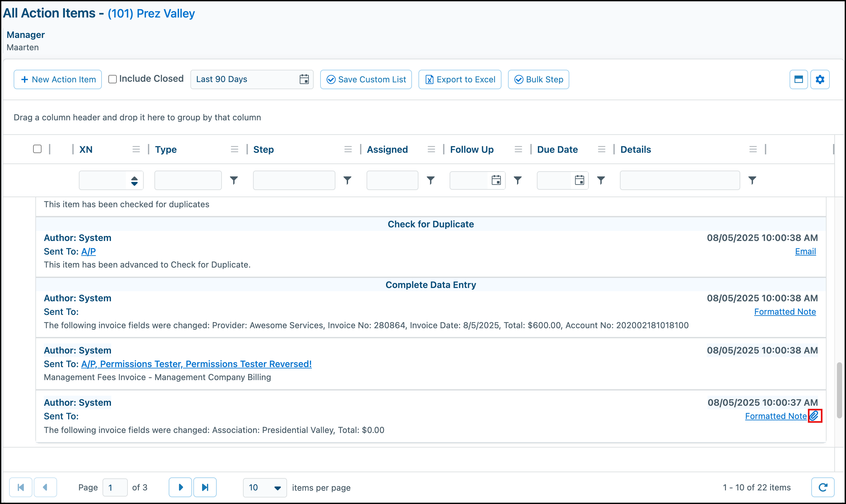Focus the Details filter text field
This screenshot has width=846, height=504.
coord(680,180)
